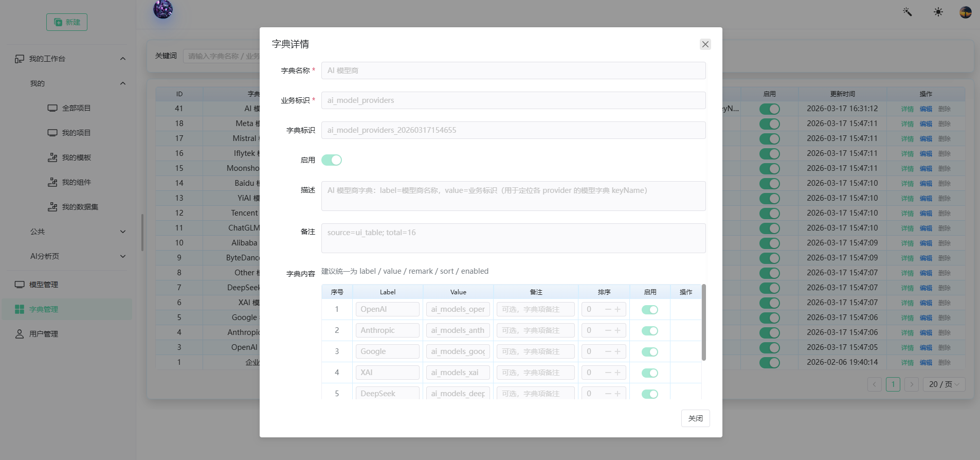This screenshot has height=460, width=980.
Task: Select 全部项目 in sidebar
Action: pyautogui.click(x=76, y=108)
